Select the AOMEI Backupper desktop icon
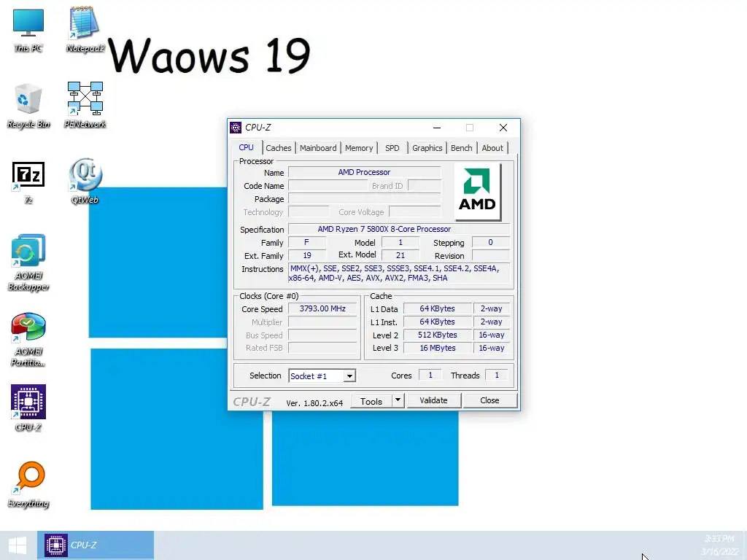The image size is (747, 560). [x=28, y=262]
